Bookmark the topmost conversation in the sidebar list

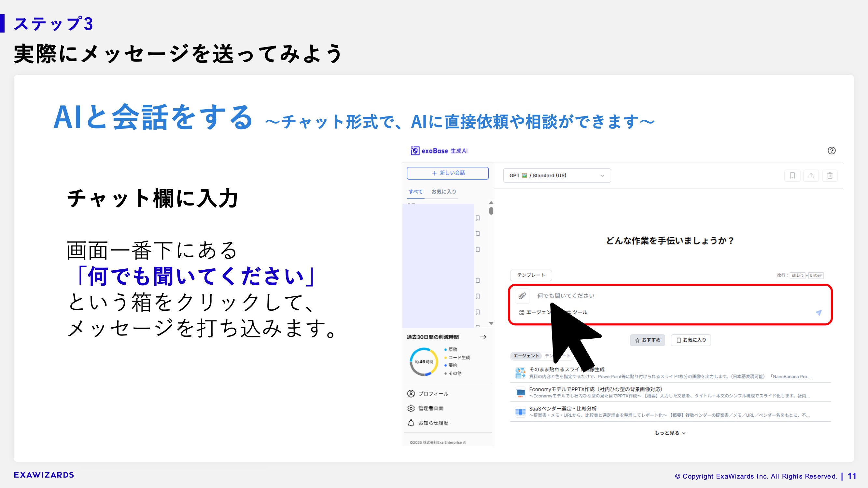[478, 218]
